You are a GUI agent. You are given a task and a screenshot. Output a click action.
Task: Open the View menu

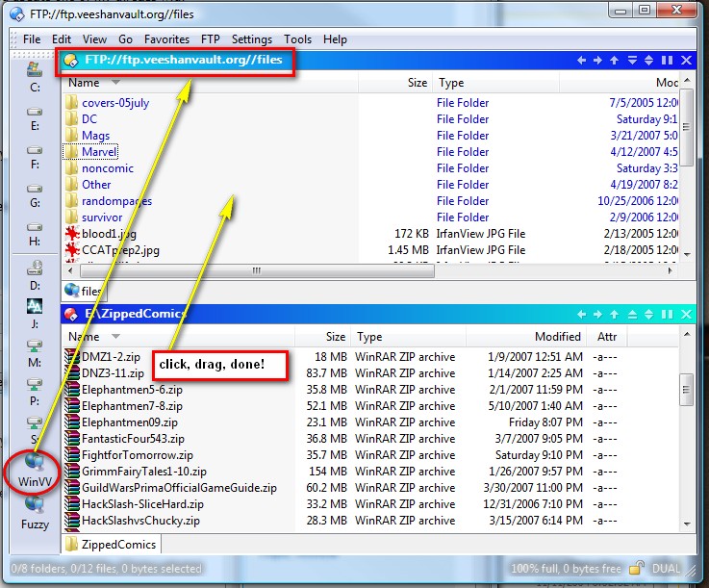click(x=94, y=39)
